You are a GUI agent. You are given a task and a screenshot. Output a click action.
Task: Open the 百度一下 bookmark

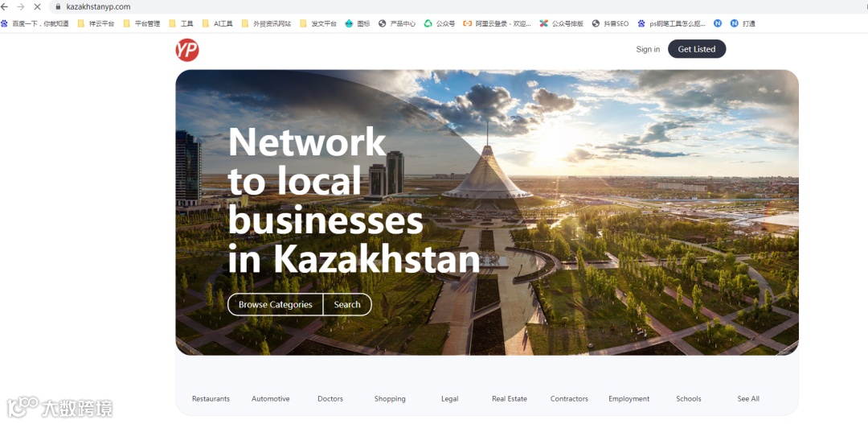[x=35, y=23]
